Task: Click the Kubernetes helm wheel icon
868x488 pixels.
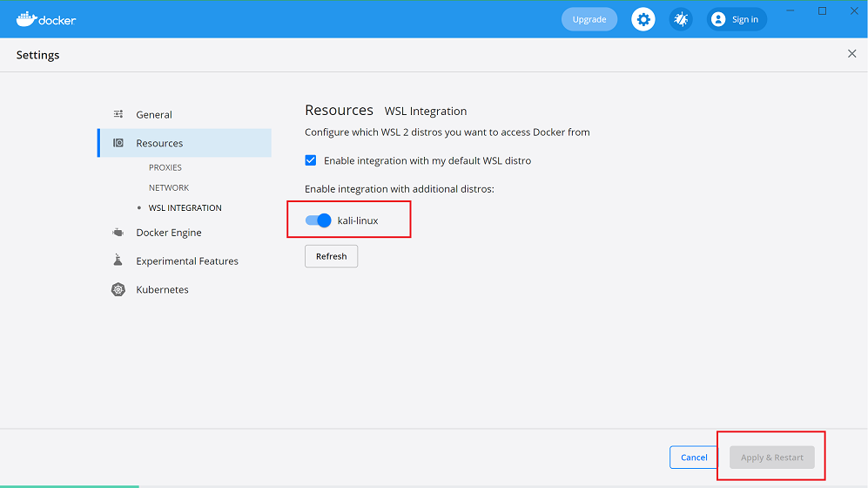Action: pyautogui.click(x=118, y=289)
